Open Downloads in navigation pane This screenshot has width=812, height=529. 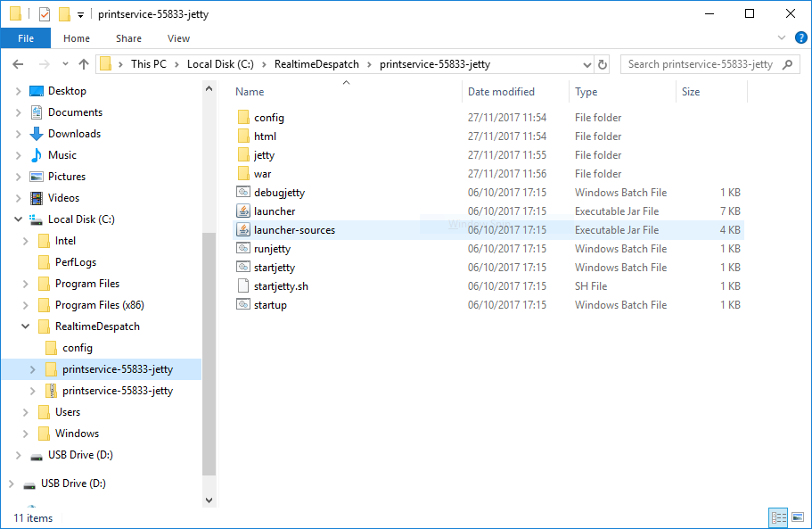[x=74, y=134]
